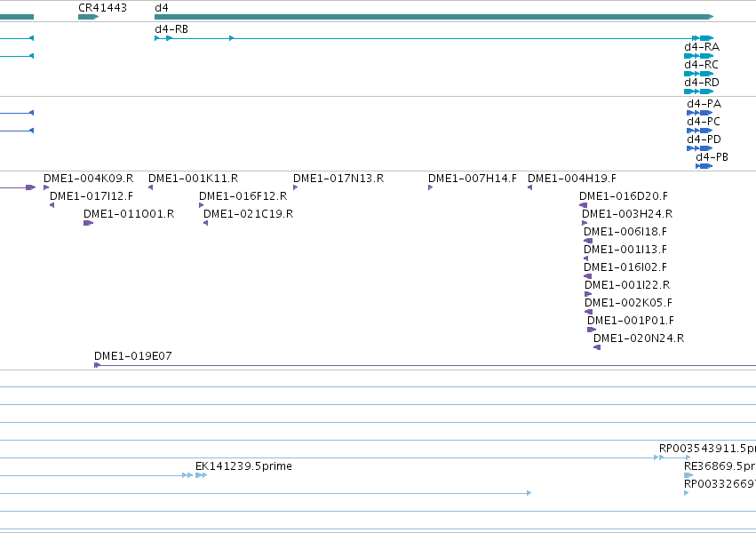Click the DME1-004H19.F arrow marker
756x533 pixels.
pyautogui.click(x=529, y=187)
